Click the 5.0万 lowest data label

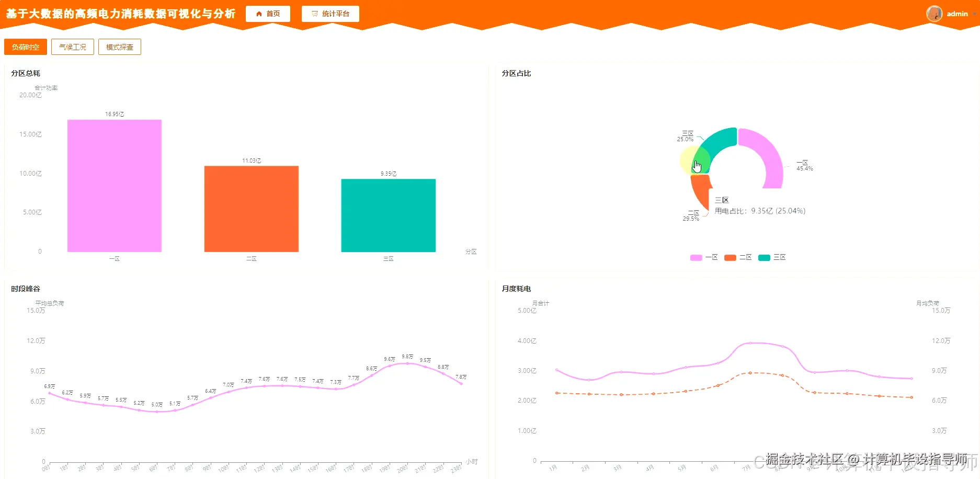point(157,405)
